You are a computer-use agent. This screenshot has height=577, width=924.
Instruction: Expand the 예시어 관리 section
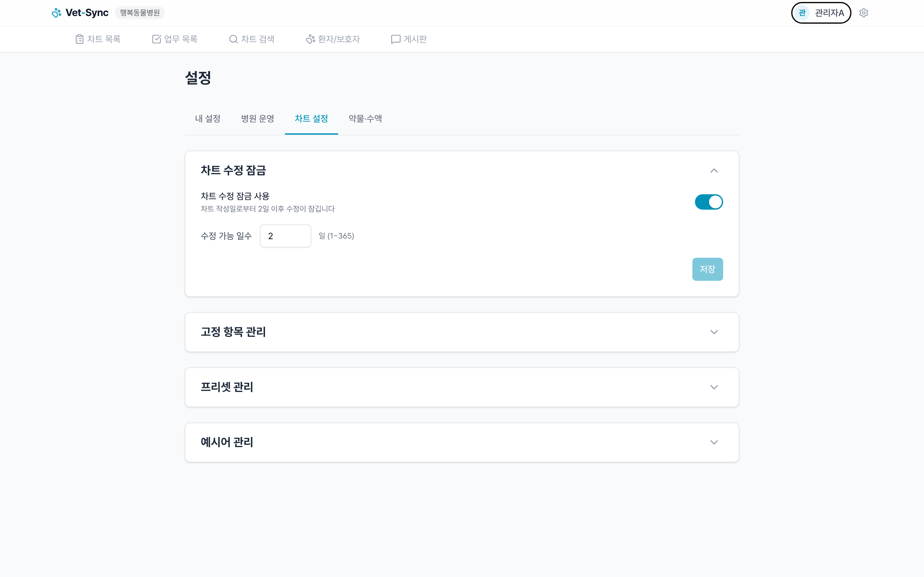click(x=714, y=442)
